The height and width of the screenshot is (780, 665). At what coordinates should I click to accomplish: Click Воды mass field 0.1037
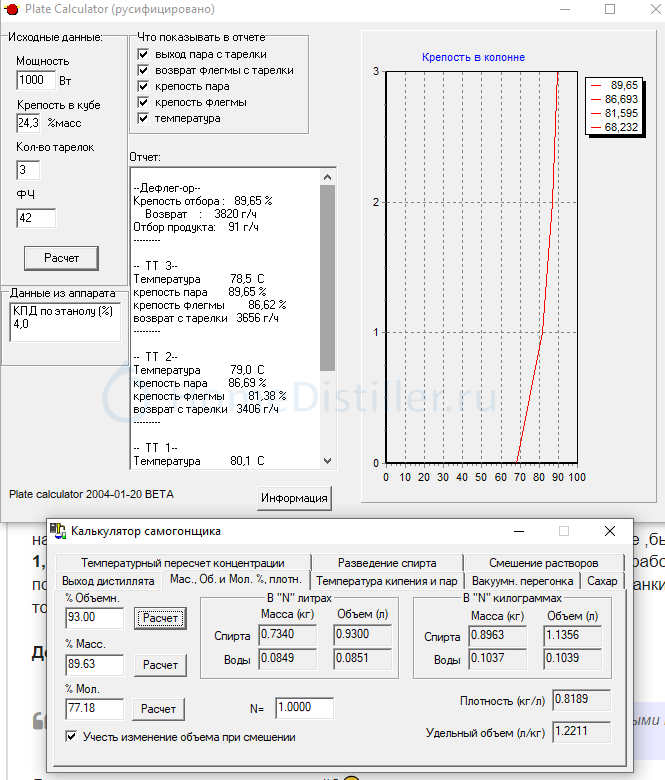[497, 658]
